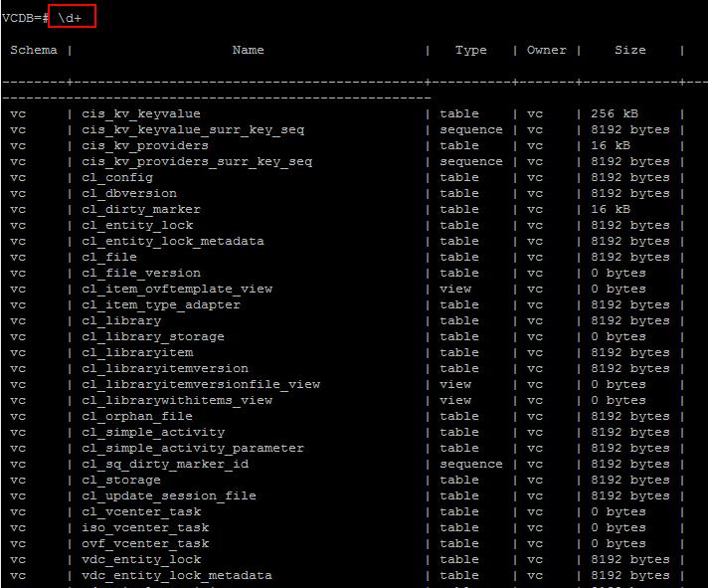The height and width of the screenshot is (588, 708).
Task: Select the cl_sq_dirty_marker_id sequence name
Action: coord(165,464)
